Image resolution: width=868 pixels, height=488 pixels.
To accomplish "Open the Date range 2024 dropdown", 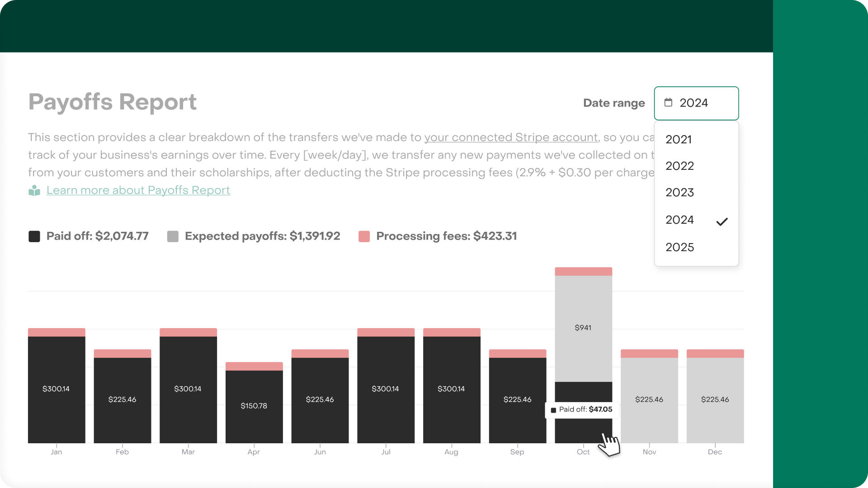I will point(696,103).
